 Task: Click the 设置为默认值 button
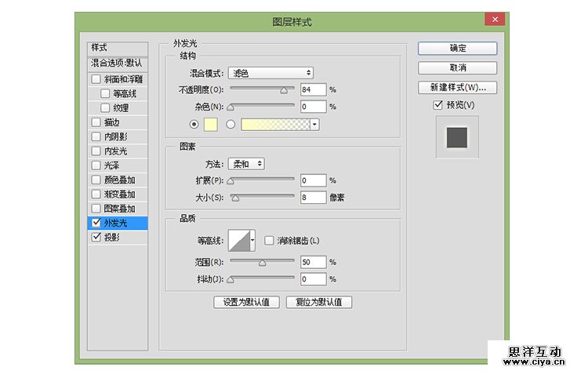click(x=246, y=303)
